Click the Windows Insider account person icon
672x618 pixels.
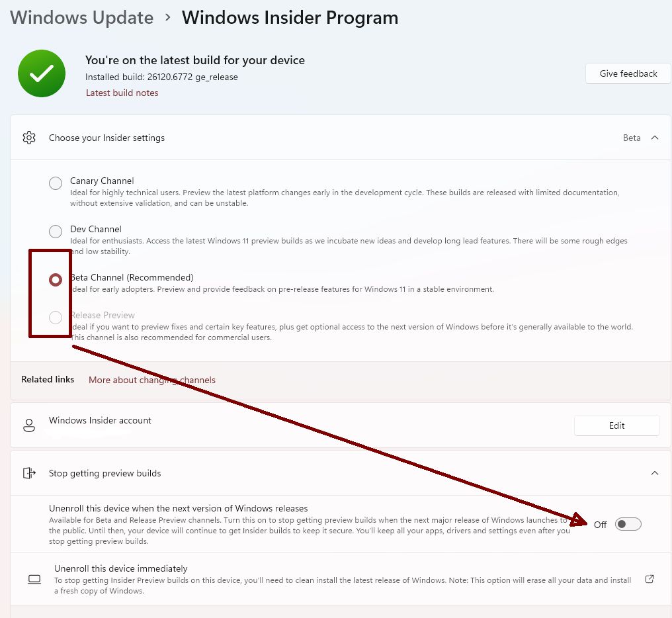(28, 425)
